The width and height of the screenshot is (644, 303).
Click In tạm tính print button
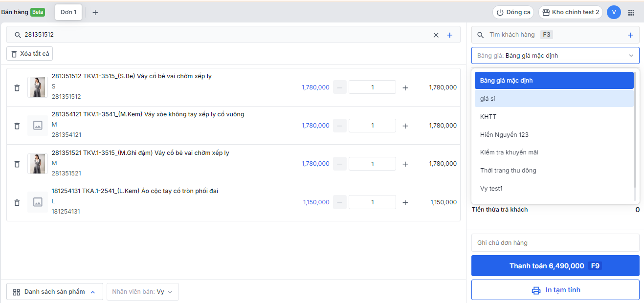(555, 290)
